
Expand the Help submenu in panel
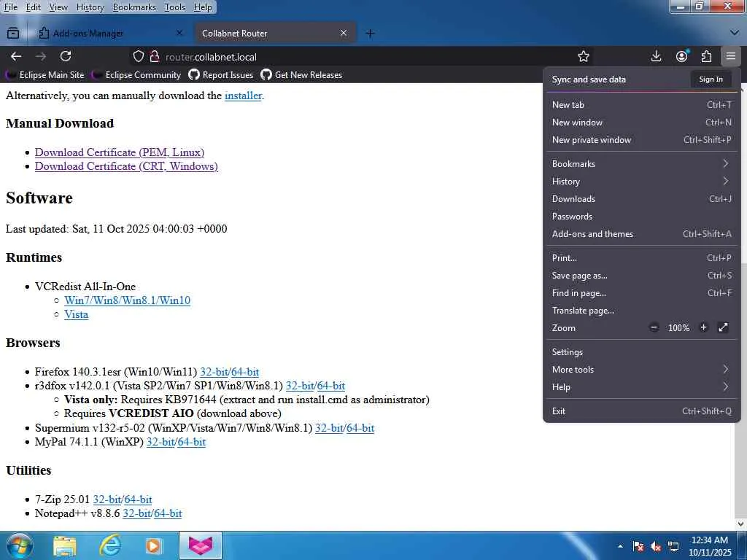pyautogui.click(x=641, y=387)
